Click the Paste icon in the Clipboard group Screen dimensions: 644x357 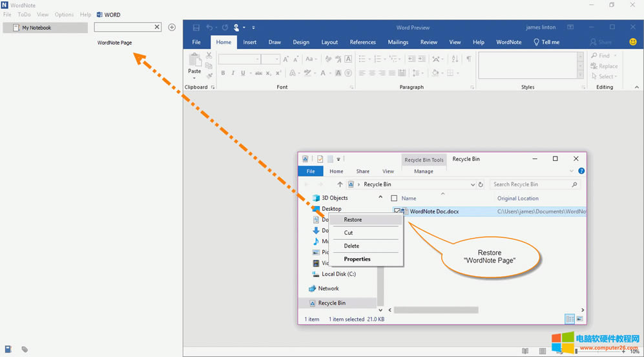(x=194, y=63)
